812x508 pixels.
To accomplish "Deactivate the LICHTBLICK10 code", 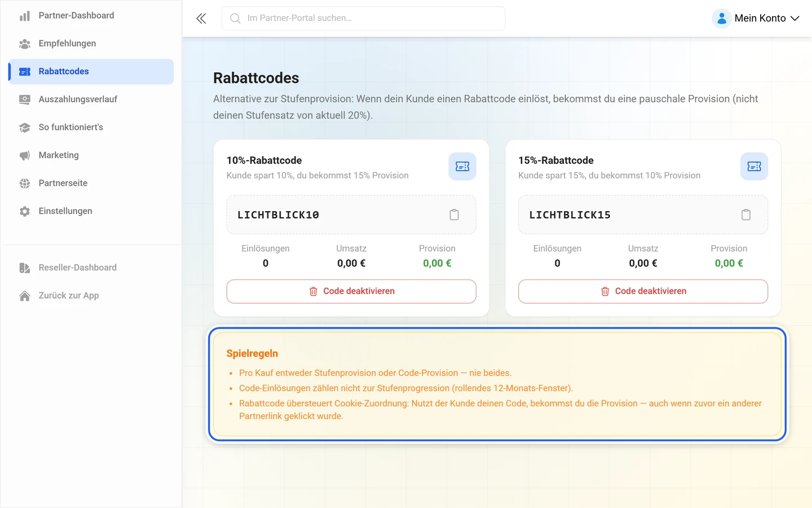I will (351, 291).
